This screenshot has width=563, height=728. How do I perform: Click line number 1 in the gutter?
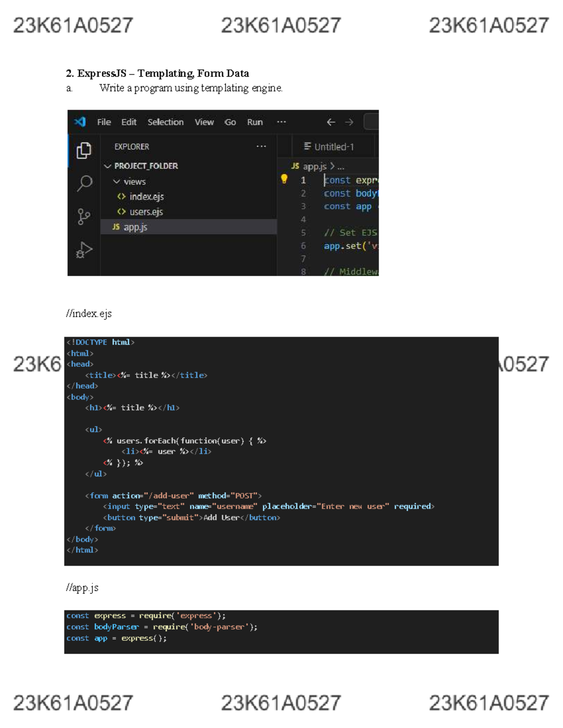(303, 180)
